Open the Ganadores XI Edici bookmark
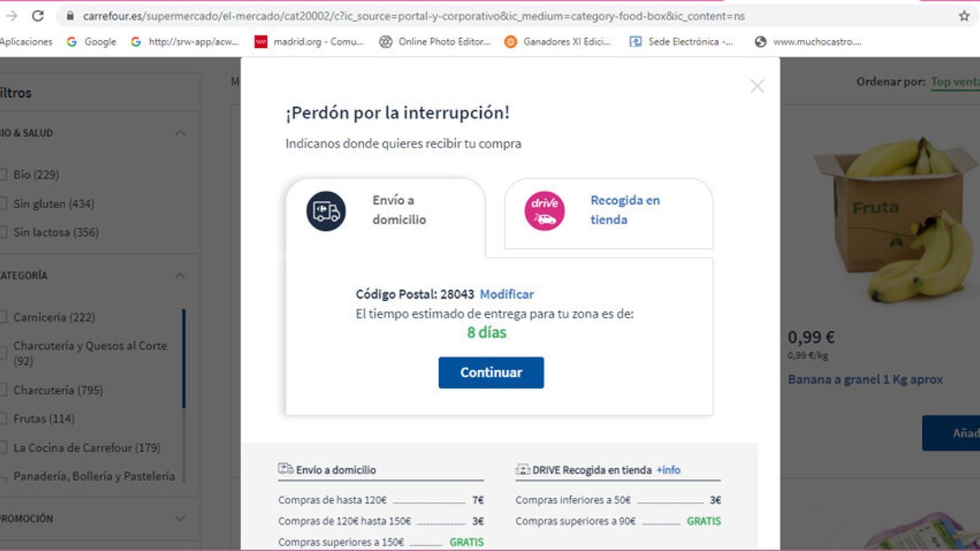This screenshot has height=551, width=980. (x=557, y=42)
